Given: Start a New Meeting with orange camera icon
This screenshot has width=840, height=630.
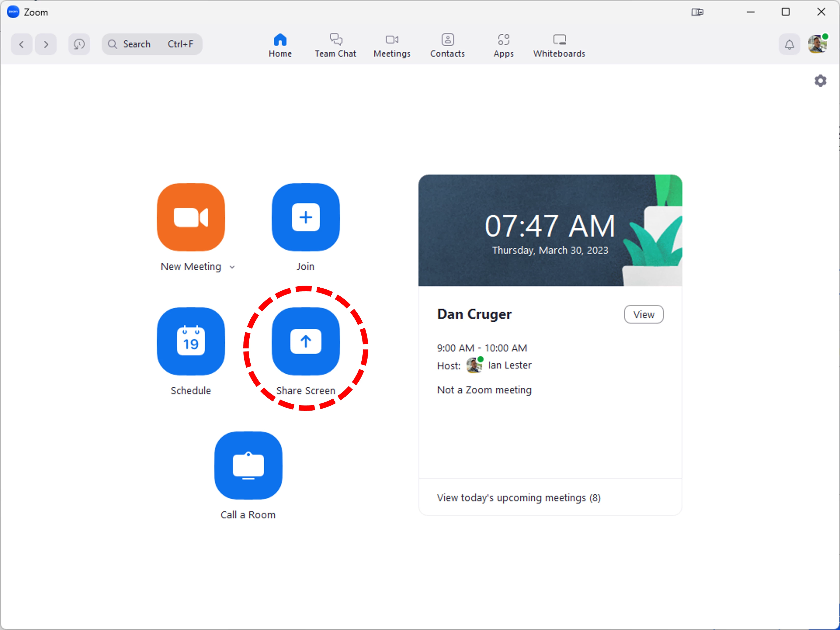Looking at the screenshot, I should (x=191, y=217).
